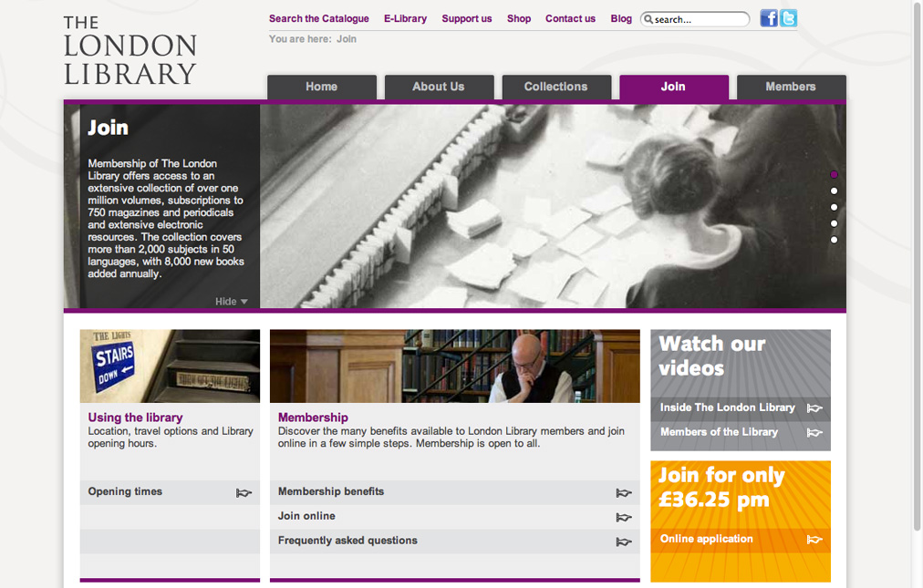The width and height of the screenshot is (923, 588).
Task: Open Opening times link
Action: [x=125, y=491]
